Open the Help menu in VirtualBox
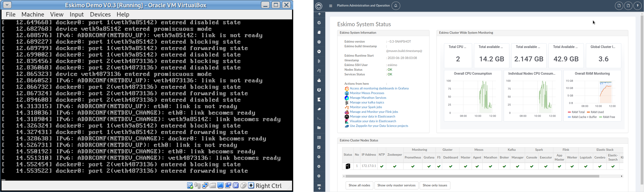644x192 pixels. click(123, 15)
